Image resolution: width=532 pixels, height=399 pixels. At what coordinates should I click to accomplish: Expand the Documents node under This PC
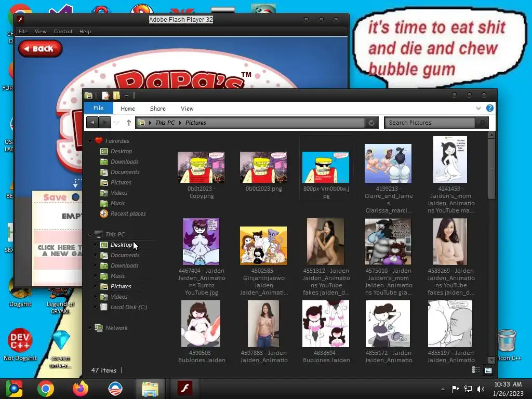coord(96,255)
